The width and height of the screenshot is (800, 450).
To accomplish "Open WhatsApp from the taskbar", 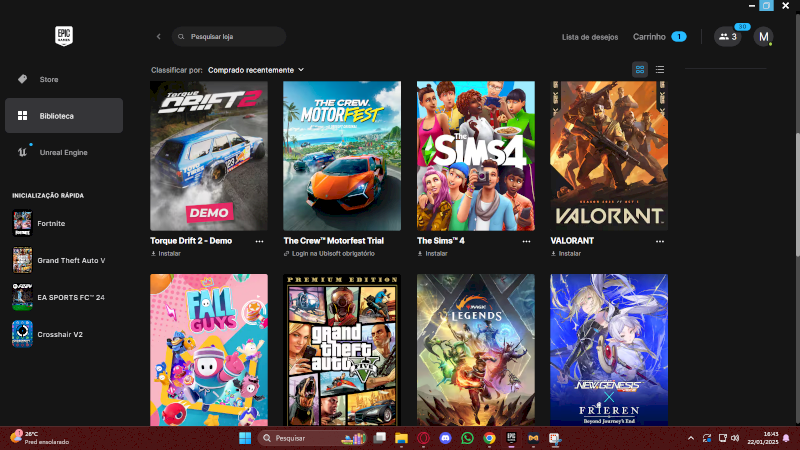I will tap(467, 438).
